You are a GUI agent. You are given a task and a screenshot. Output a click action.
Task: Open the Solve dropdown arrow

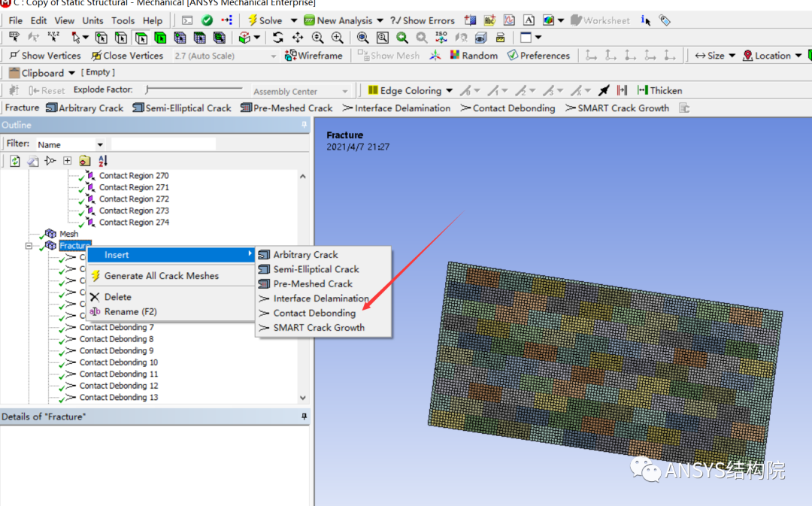pos(294,21)
